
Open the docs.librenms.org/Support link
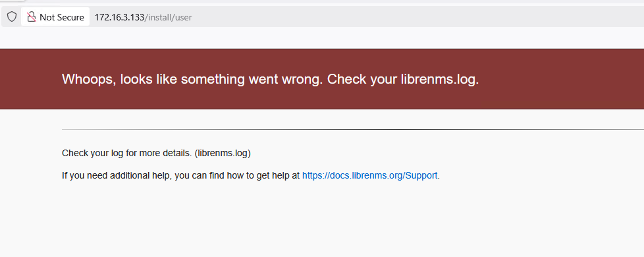click(x=369, y=175)
